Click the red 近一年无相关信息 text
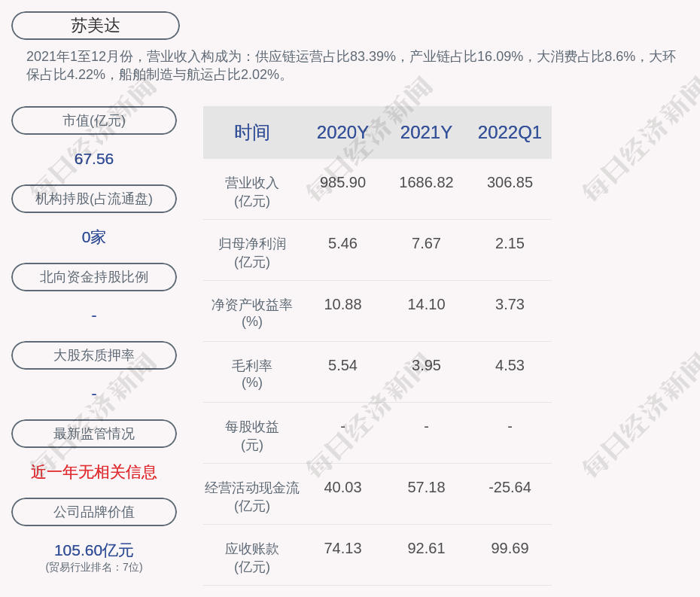This screenshot has height=597, width=700. point(94,472)
